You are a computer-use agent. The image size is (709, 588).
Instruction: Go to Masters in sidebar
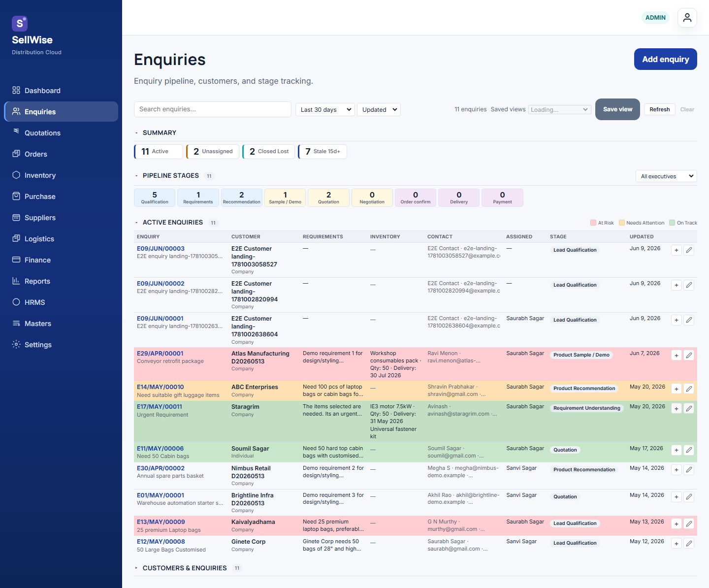pyautogui.click(x=61, y=323)
